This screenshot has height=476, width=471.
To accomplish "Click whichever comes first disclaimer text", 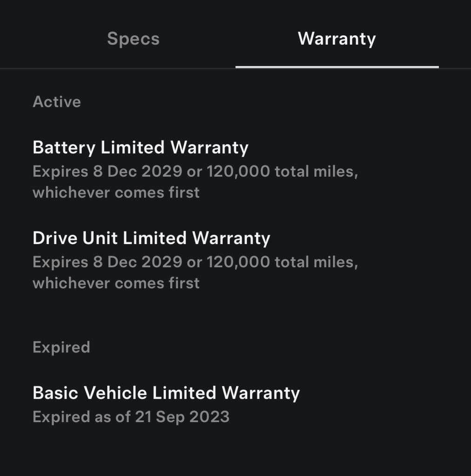I will pyautogui.click(x=116, y=192).
